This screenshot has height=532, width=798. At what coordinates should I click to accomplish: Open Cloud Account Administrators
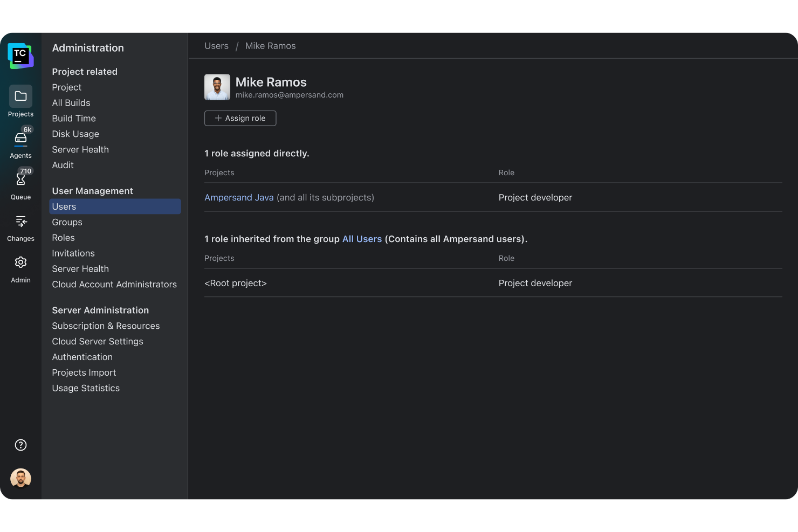coord(114,284)
